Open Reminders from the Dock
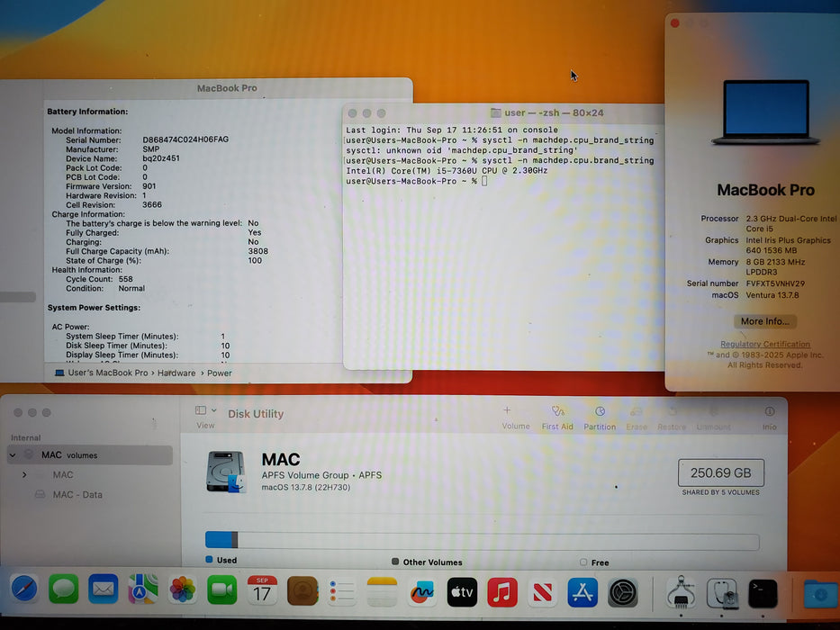 pos(342,592)
